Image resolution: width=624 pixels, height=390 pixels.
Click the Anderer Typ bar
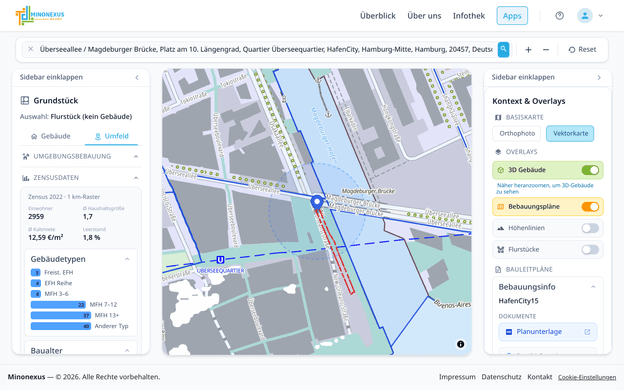point(61,326)
